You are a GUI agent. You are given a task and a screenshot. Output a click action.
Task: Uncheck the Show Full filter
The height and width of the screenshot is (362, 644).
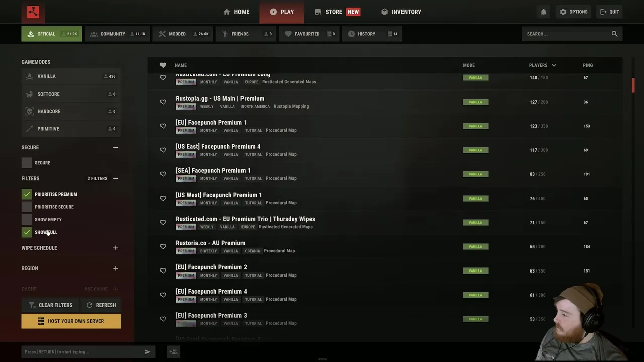click(x=27, y=232)
